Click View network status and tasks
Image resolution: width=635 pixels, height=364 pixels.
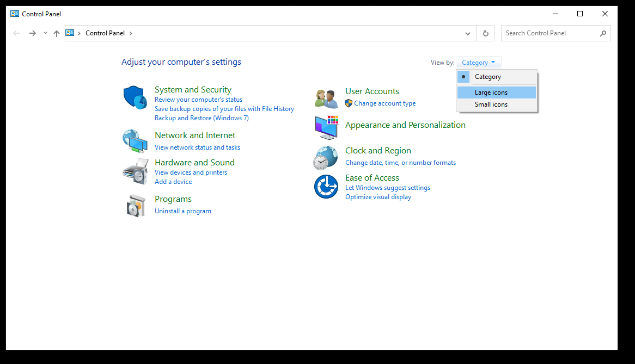coord(197,147)
